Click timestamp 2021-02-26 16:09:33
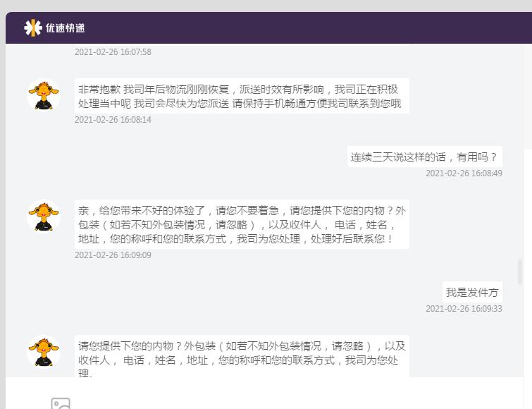 pyautogui.click(x=464, y=309)
